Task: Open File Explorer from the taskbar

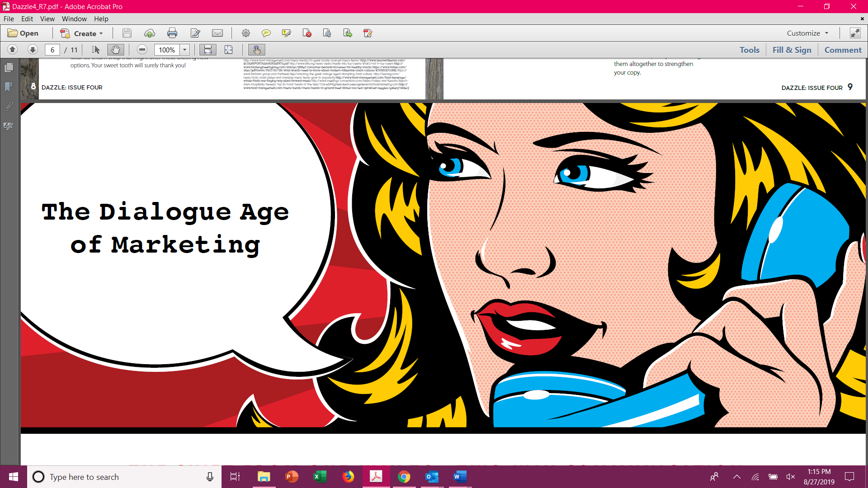Action: point(264,477)
